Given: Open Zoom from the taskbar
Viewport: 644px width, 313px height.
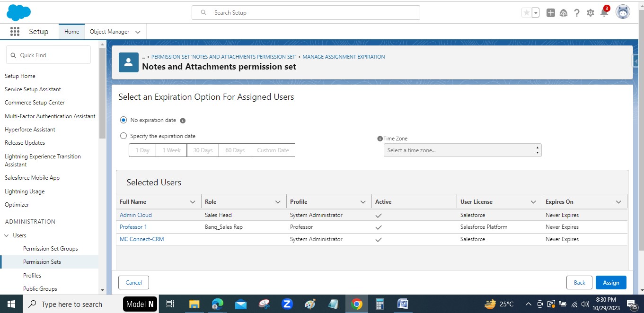Looking at the screenshot, I should [287, 304].
